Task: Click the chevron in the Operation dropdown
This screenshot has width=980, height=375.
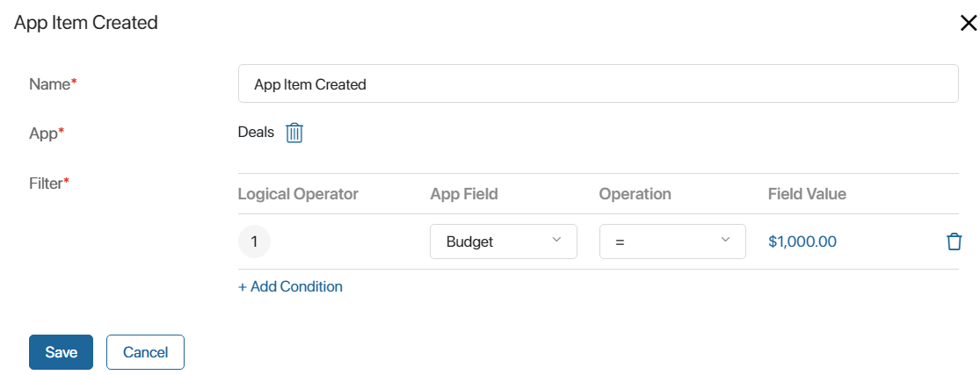Action: point(726,240)
